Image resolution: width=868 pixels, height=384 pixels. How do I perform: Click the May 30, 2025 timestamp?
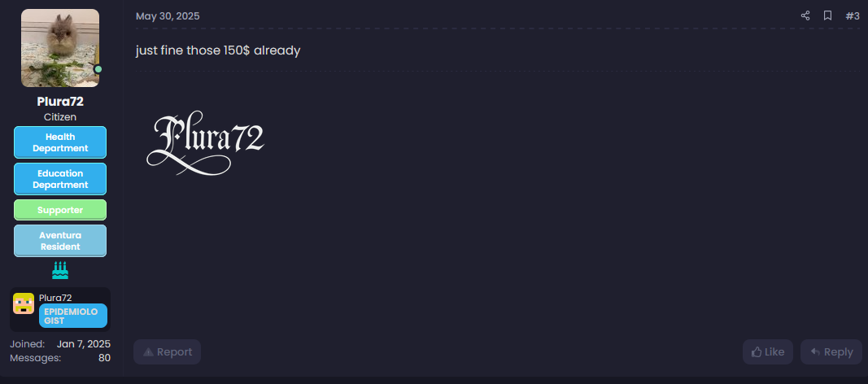coord(168,16)
